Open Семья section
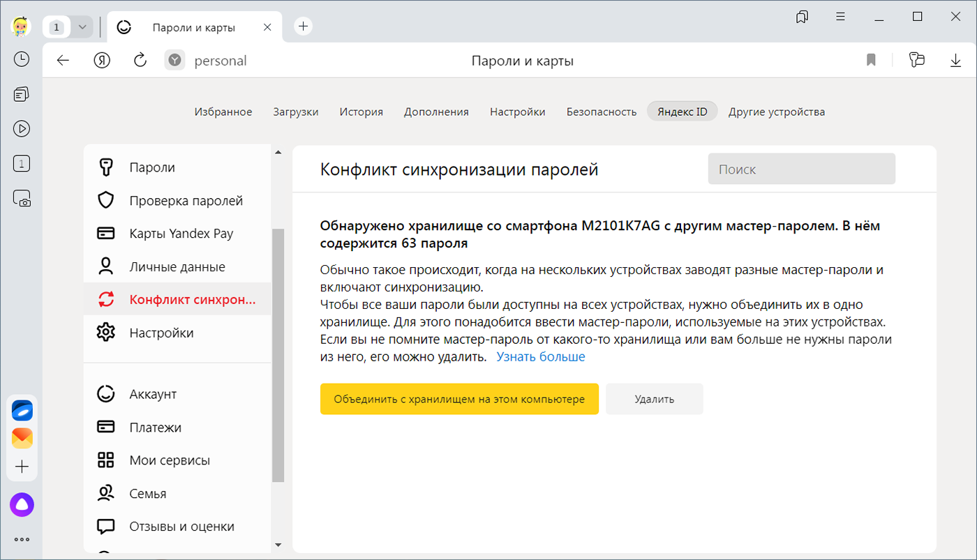Viewport: 977px width, 560px height. pos(177,494)
